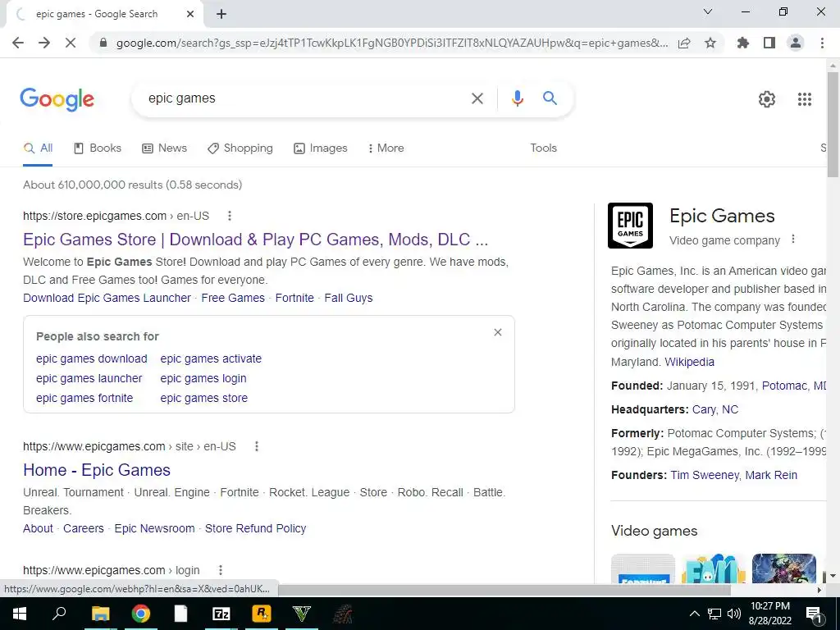This screenshot has width=840, height=630.
Task: Switch to the Shopping tab
Action: click(240, 148)
